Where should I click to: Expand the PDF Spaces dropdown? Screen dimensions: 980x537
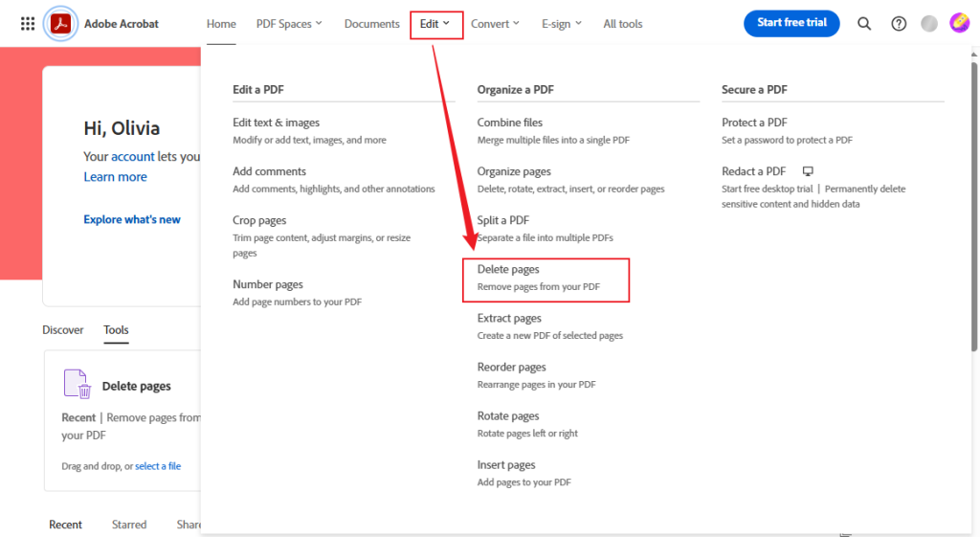pyautogui.click(x=289, y=24)
